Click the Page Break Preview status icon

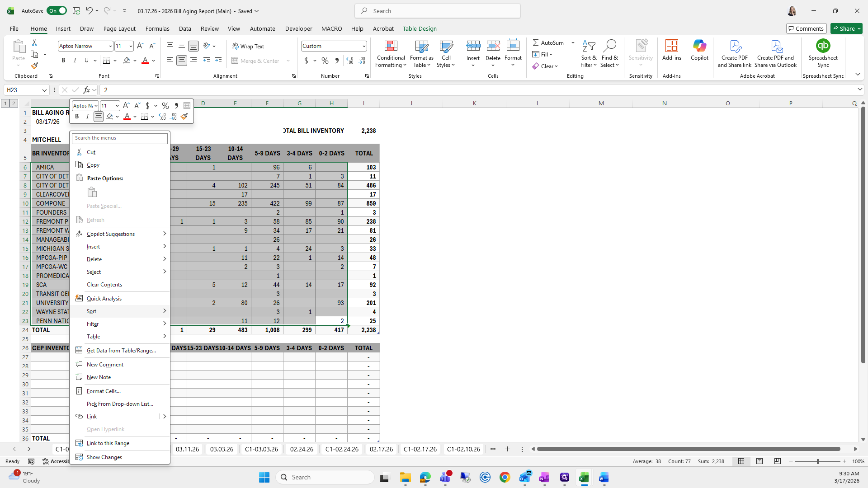(777, 461)
